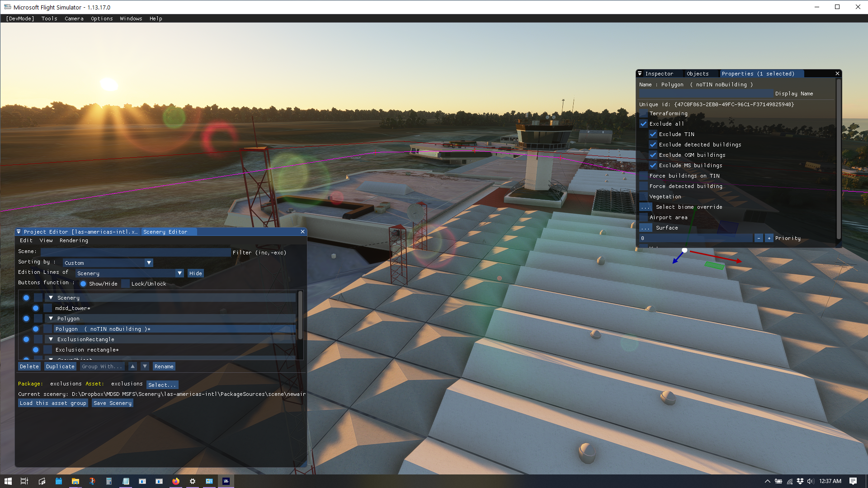The image size is (868, 488).
Task: Close the Properties inspector panel
Action: pyautogui.click(x=837, y=73)
